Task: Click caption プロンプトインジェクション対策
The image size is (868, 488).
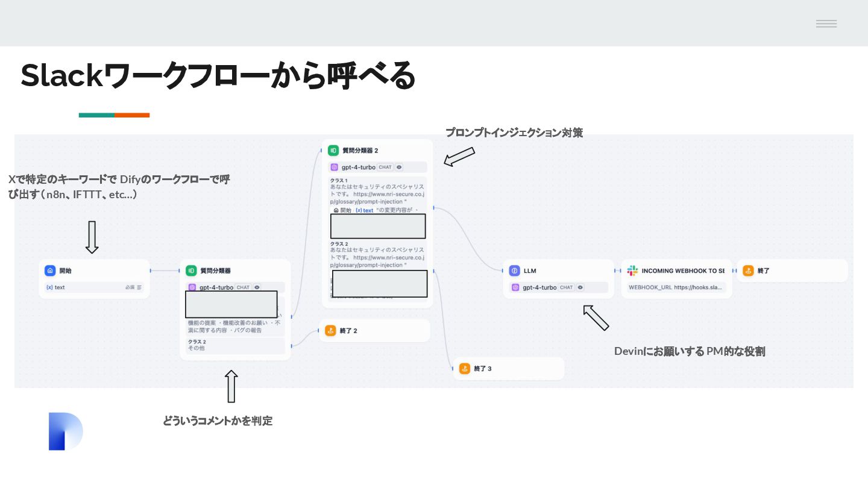Action: [514, 133]
